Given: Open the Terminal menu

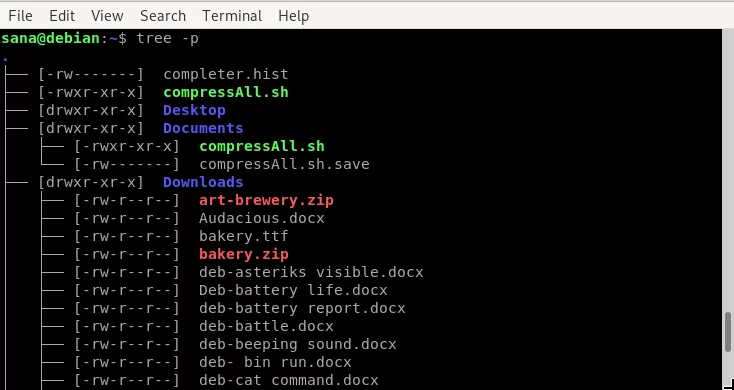Looking at the screenshot, I should pos(232,16).
